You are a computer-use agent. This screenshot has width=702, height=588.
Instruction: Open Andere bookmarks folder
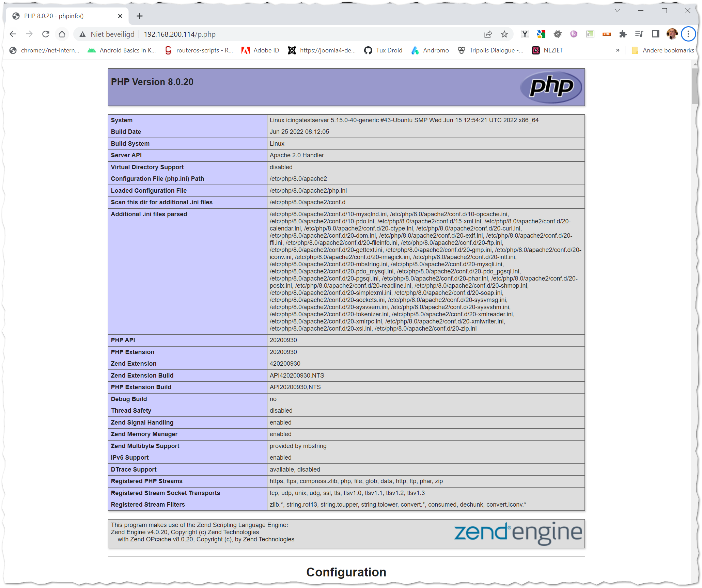663,50
